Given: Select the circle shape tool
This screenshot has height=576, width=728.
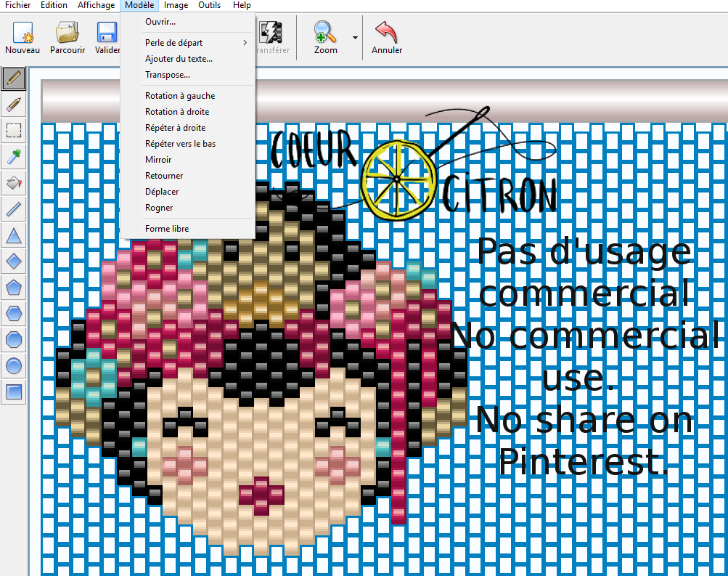Looking at the screenshot, I should pyautogui.click(x=14, y=366).
